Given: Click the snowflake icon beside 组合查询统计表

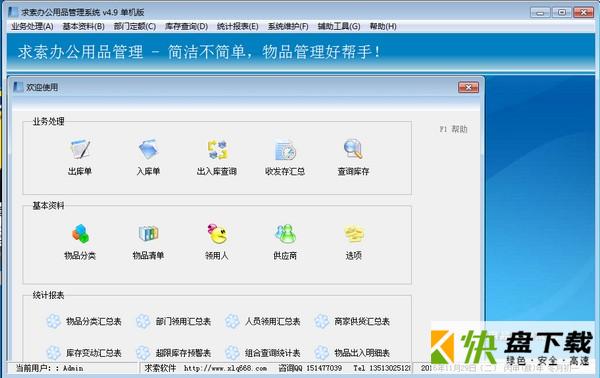Looking at the screenshot, I should pos(232,352).
